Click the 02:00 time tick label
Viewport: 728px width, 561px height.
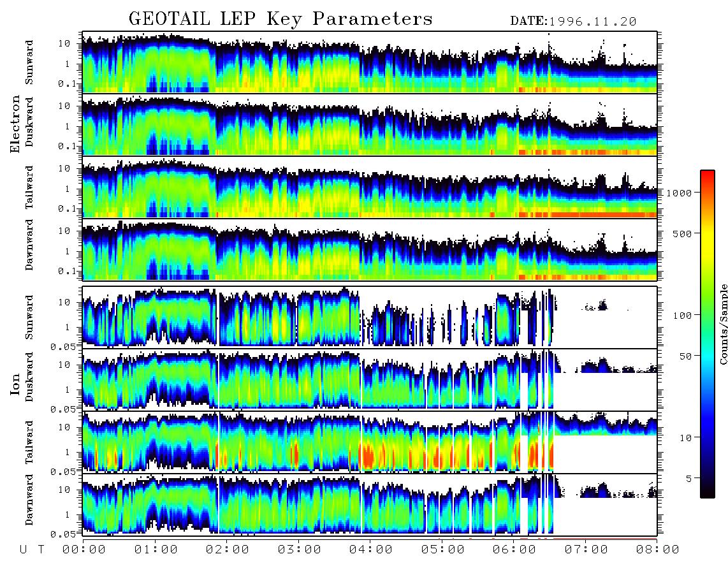pos(228,550)
